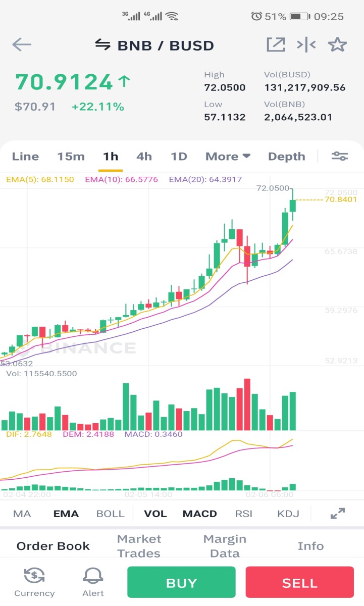Image resolution: width=364 pixels, height=606 pixels.
Task: Tap the green BUY button
Action: pos(181,583)
